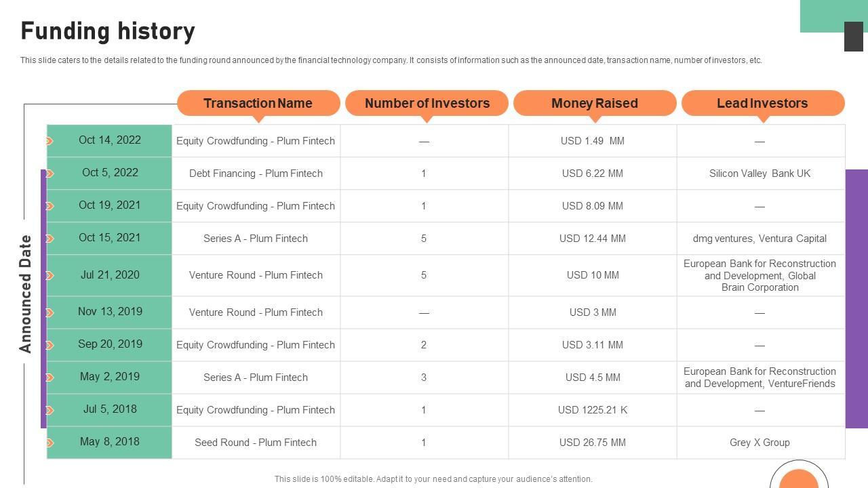Click the Funding history slide title
This screenshot has height=488, width=868.
108,31
